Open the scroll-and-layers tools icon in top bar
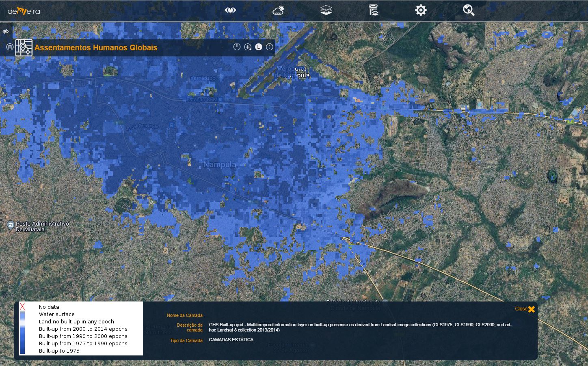Screen dimensions: 588x366 374,10
